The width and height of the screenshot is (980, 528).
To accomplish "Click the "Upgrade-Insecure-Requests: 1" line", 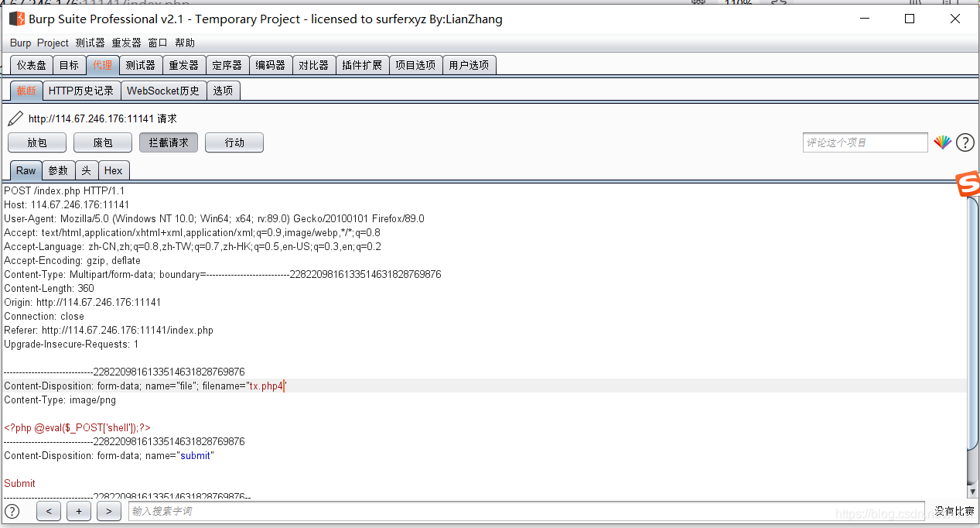I will (71, 344).
